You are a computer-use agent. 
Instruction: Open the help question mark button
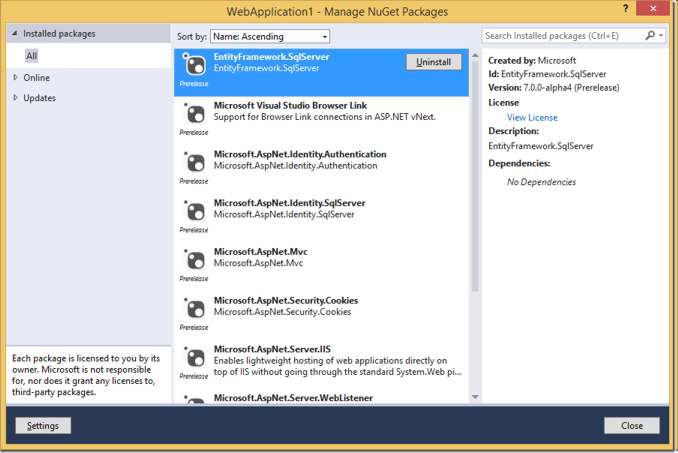pos(625,8)
